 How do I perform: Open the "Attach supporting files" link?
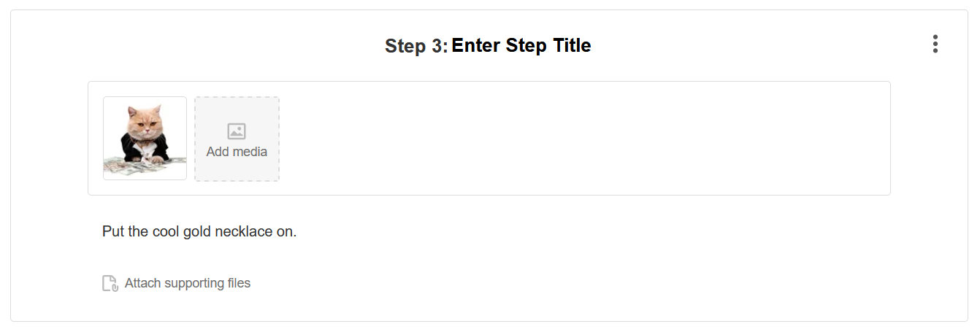click(x=187, y=283)
